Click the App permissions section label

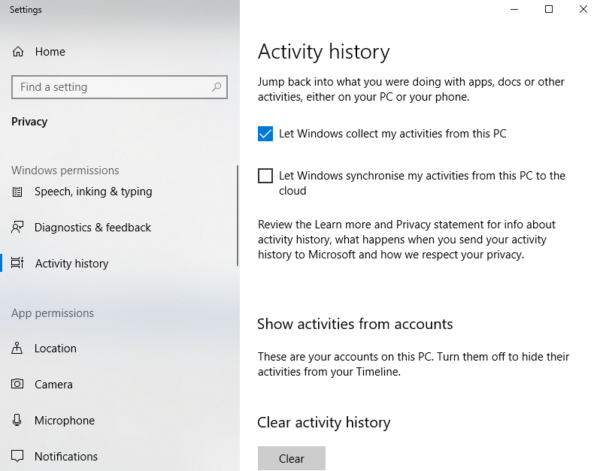[52, 313]
